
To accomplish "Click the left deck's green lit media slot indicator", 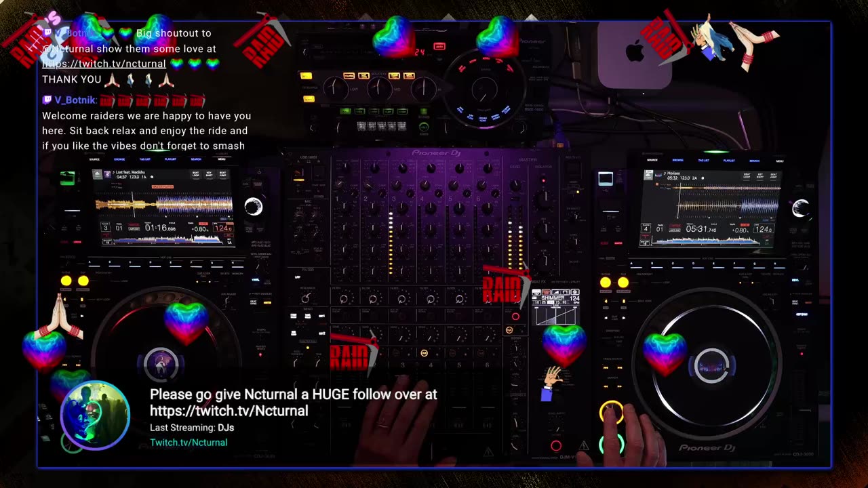I will pos(67,178).
